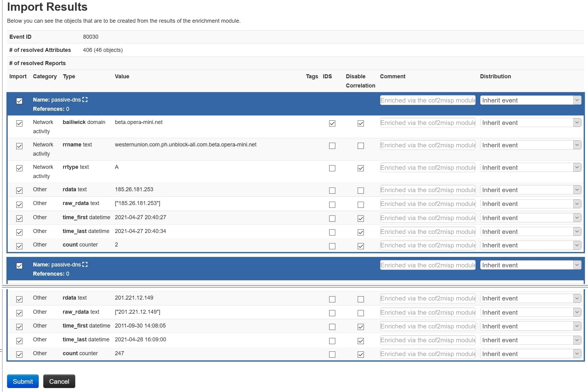Click the comment field for the rrtype A attribute
Screen dimensions: 588x392
(427, 168)
